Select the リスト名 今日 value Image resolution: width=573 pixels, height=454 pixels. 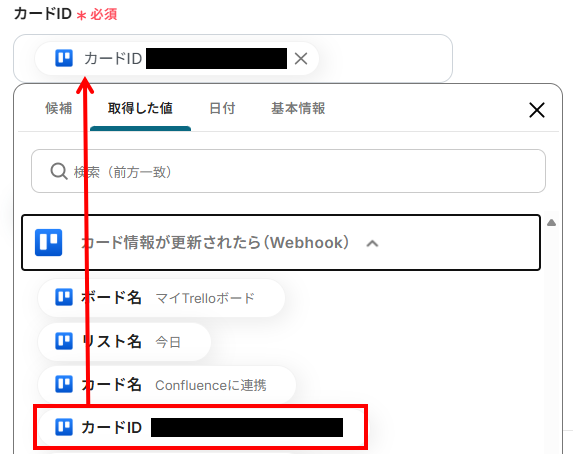tap(124, 341)
